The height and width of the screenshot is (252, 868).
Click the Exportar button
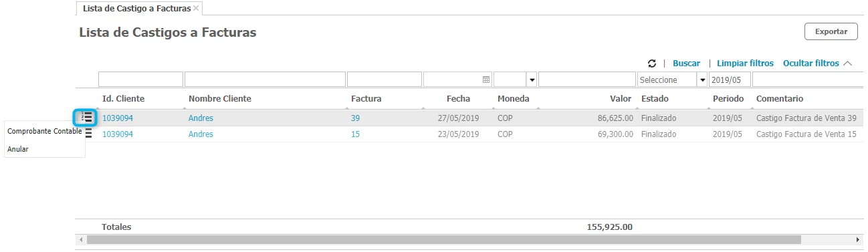point(831,31)
